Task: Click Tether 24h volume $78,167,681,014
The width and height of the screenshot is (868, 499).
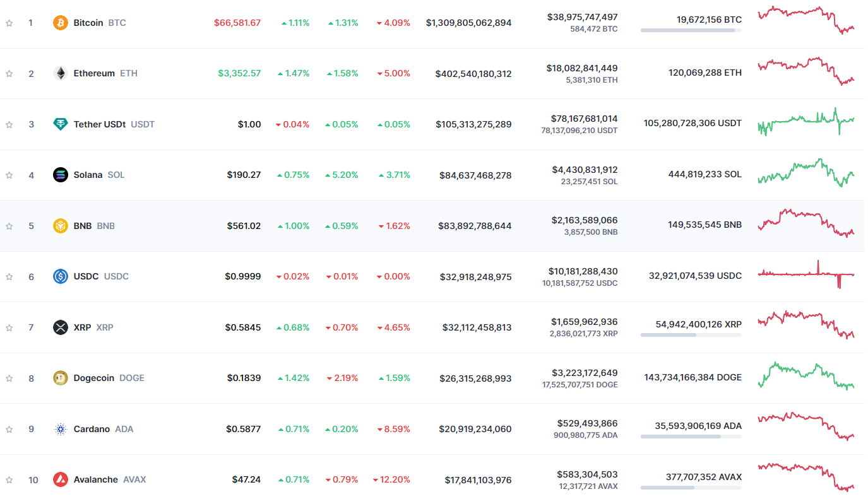Action: click(x=585, y=119)
